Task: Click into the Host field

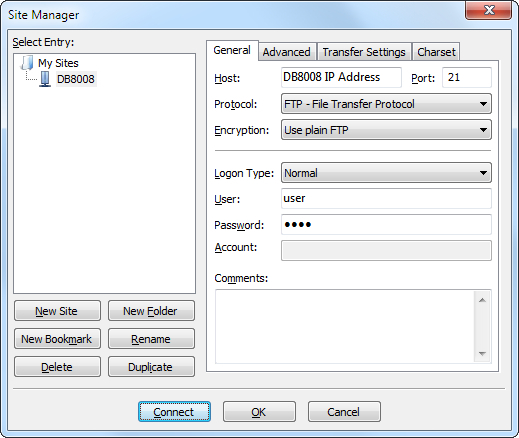Action: pos(341,77)
